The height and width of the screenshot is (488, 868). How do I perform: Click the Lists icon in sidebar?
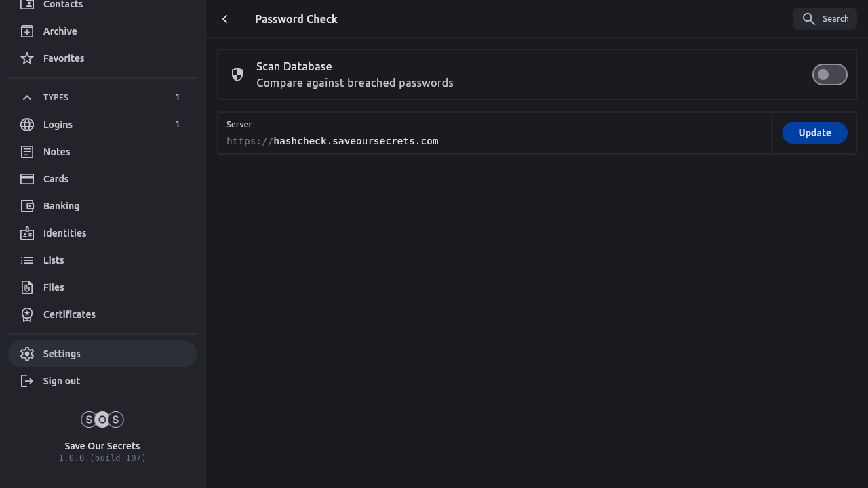tap(27, 260)
